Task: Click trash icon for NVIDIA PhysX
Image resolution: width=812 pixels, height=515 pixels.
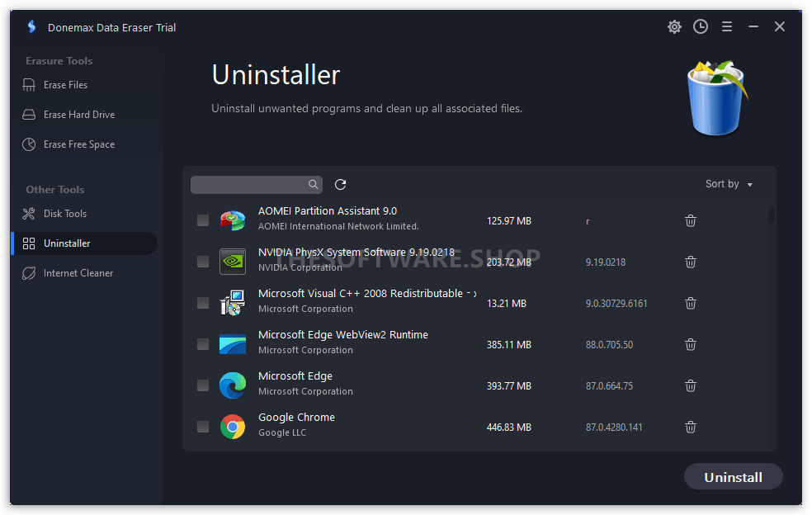Action: [x=691, y=262]
